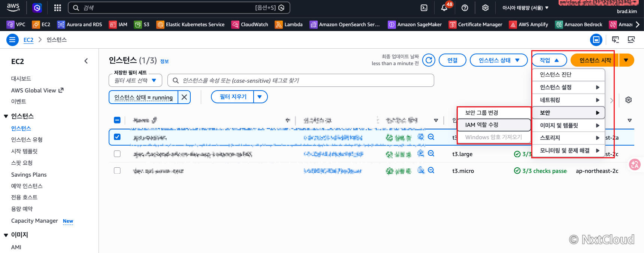
Task: Open Certificate Manager shortcut
Action: click(475, 24)
